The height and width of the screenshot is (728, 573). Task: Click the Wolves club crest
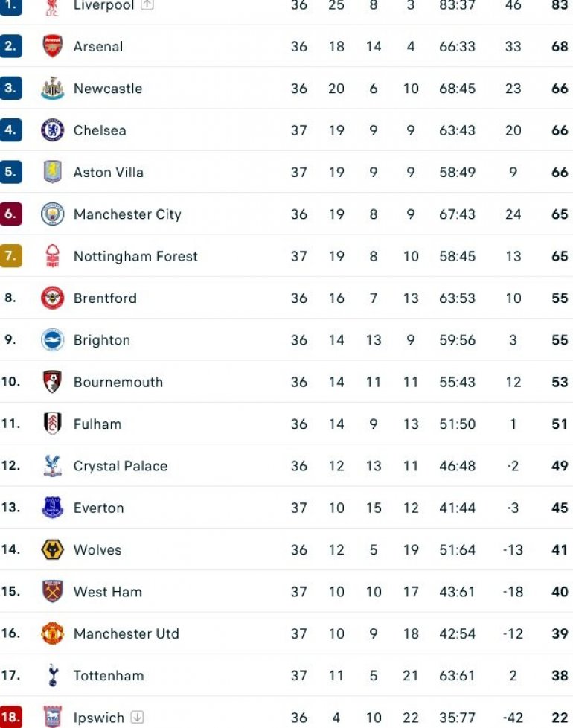[52, 550]
